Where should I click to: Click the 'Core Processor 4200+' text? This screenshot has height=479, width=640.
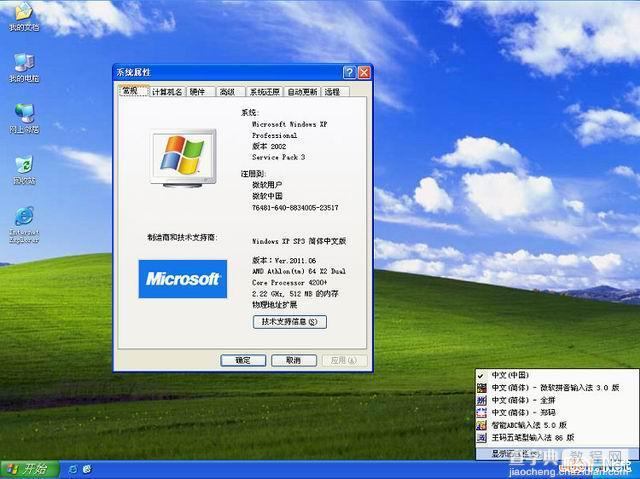pos(289,282)
